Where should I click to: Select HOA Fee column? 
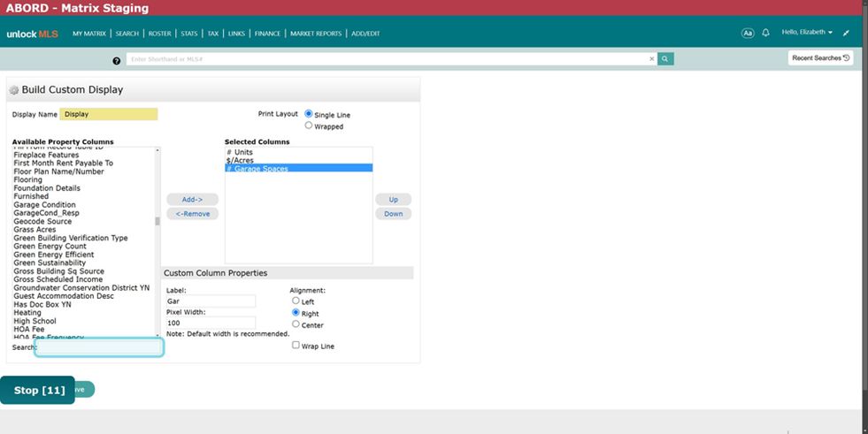pos(29,329)
